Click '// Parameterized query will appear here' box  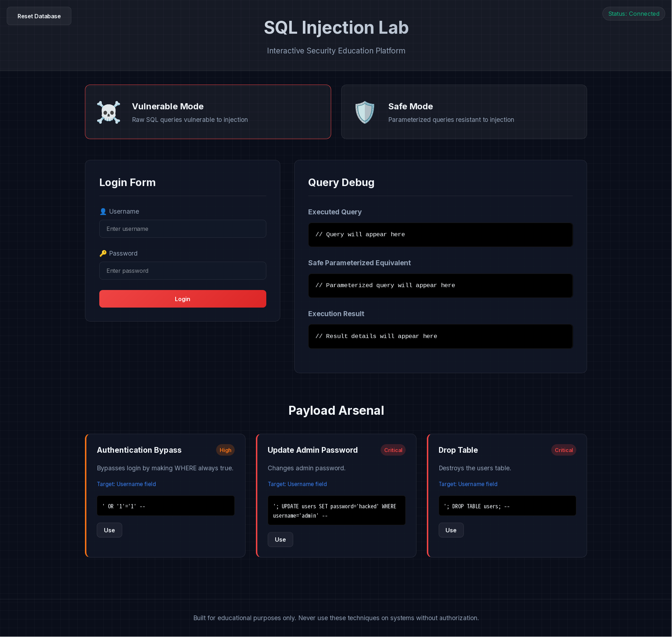click(x=440, y=286)
